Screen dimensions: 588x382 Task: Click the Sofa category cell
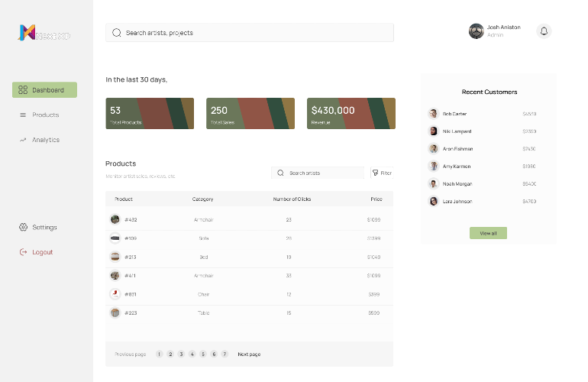[x=204, y=238]
